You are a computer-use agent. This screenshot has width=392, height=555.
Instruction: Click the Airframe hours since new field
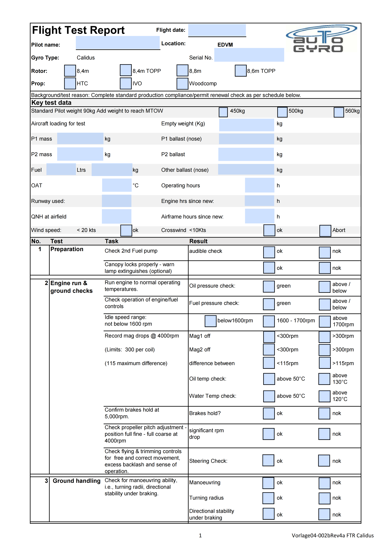tap(260, 216)
